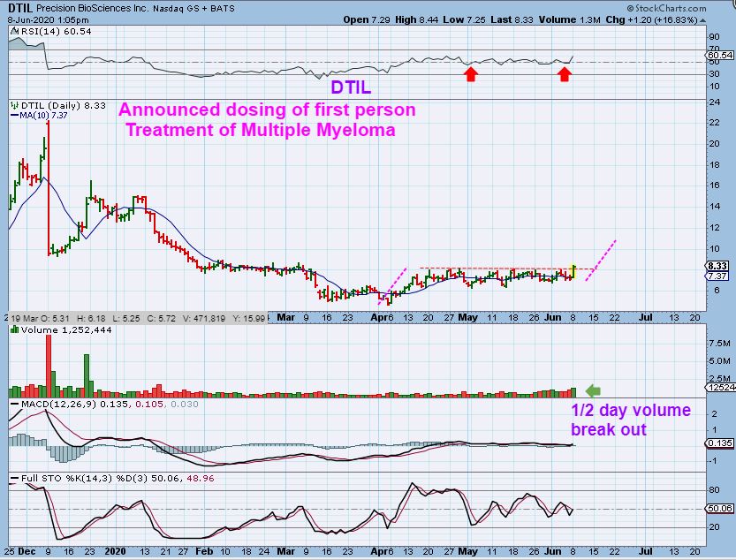The width and height of the screenshot is (736, 560).
Task: Click the 30 label on RSI axis
Action: [x=715, y=73]
